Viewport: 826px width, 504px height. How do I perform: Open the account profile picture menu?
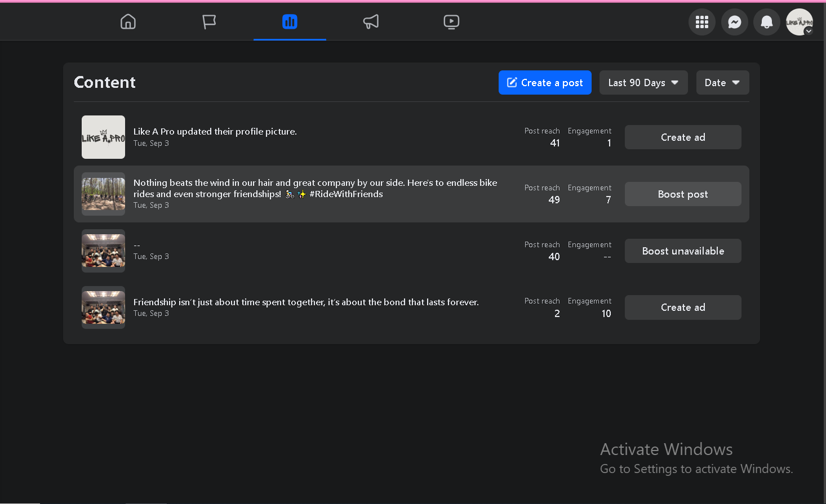[799, 22]
